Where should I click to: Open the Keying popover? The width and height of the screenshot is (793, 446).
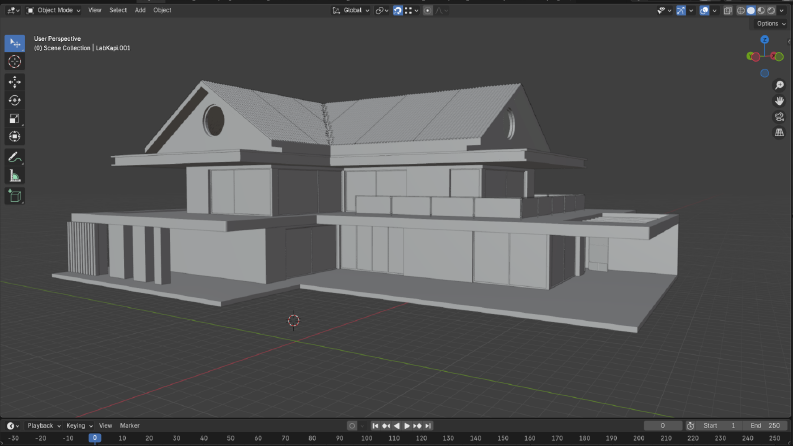click(79, 426)
